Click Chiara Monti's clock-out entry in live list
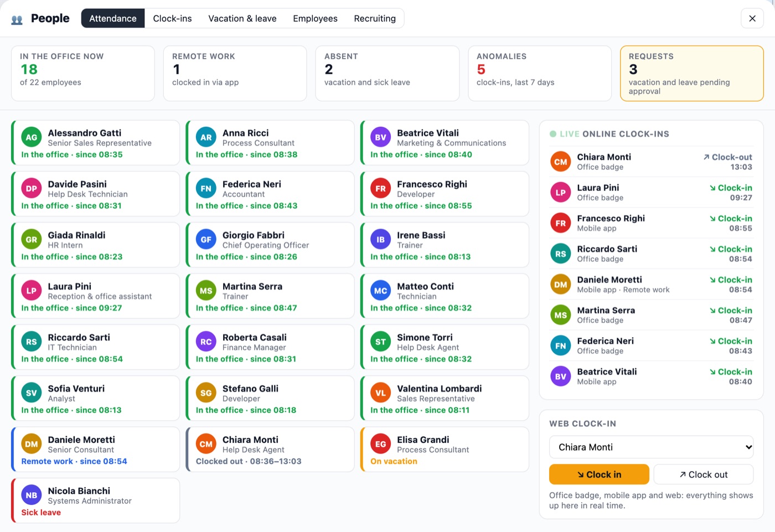Screen dimensions: 775x532 (651, 162)
